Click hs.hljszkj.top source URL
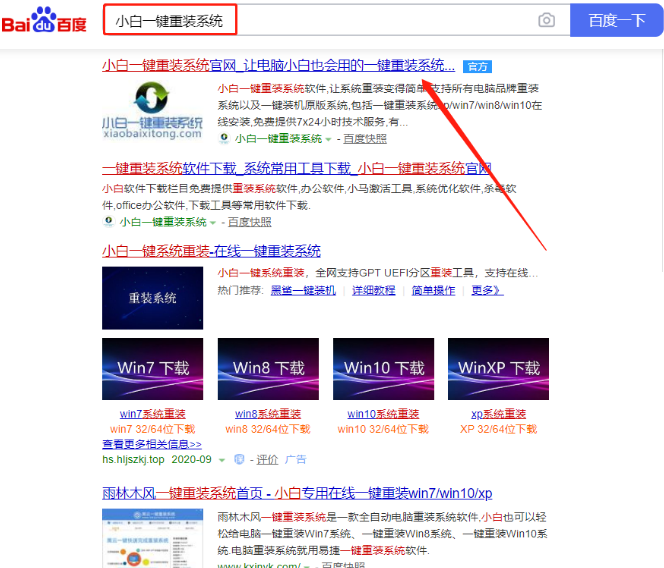The height and width of the screenshot is (568, 664). coord(133,460)
